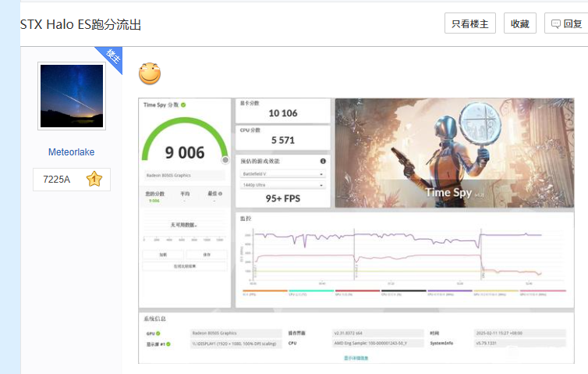Click the gray dot at the score gauge end
This screenshot has width=588, height=374.
tap(225, 160)
